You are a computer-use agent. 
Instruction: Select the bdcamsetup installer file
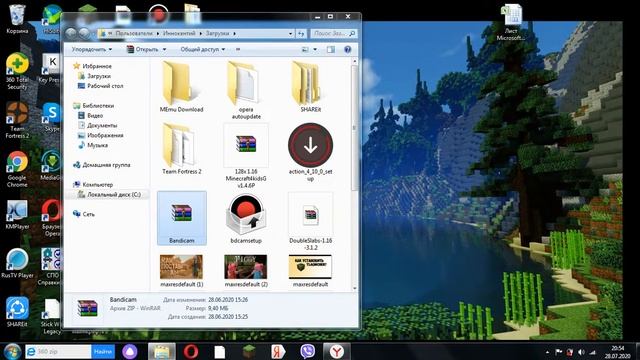pos(246,218)
